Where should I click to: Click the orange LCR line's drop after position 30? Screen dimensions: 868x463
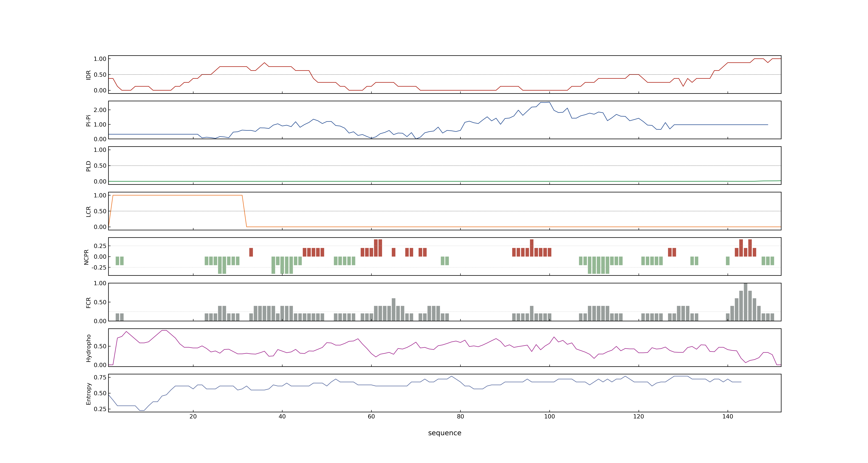coord(244,211)
